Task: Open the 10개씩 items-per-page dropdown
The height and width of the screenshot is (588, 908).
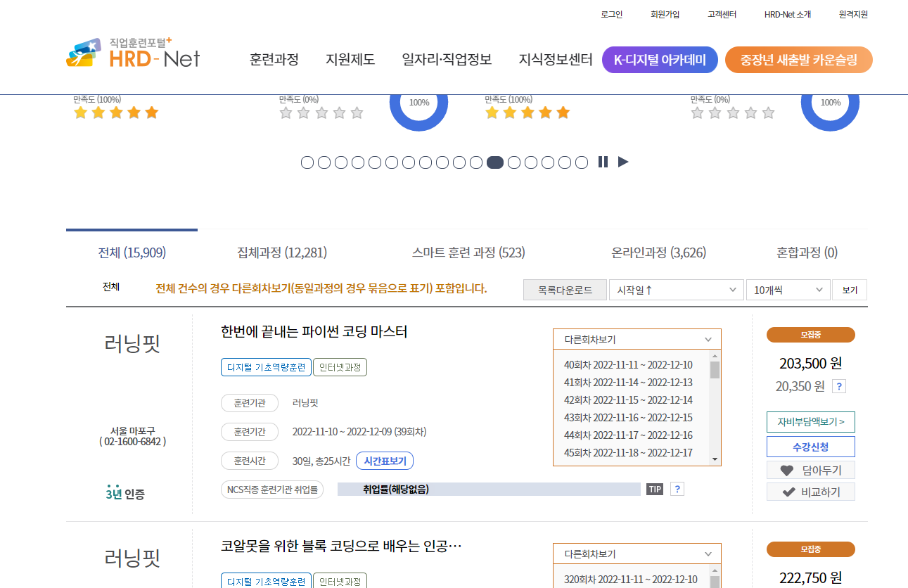Action: click(x=788, y=290)
